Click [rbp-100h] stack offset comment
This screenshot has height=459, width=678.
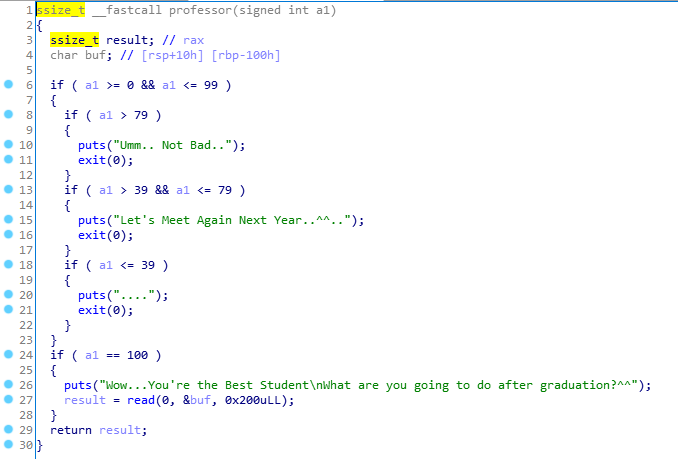[x=246, y=55]
